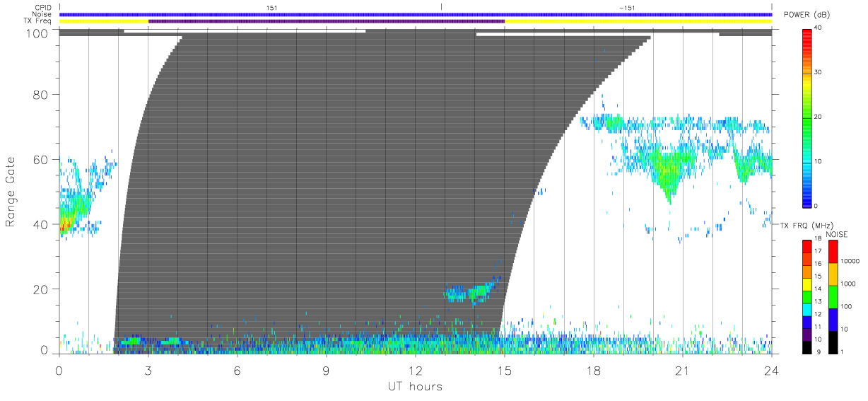This screenshot has height=401, width=868.
Task: Click the 16 tick on TX FRQ legend
Action: (818, 265)
